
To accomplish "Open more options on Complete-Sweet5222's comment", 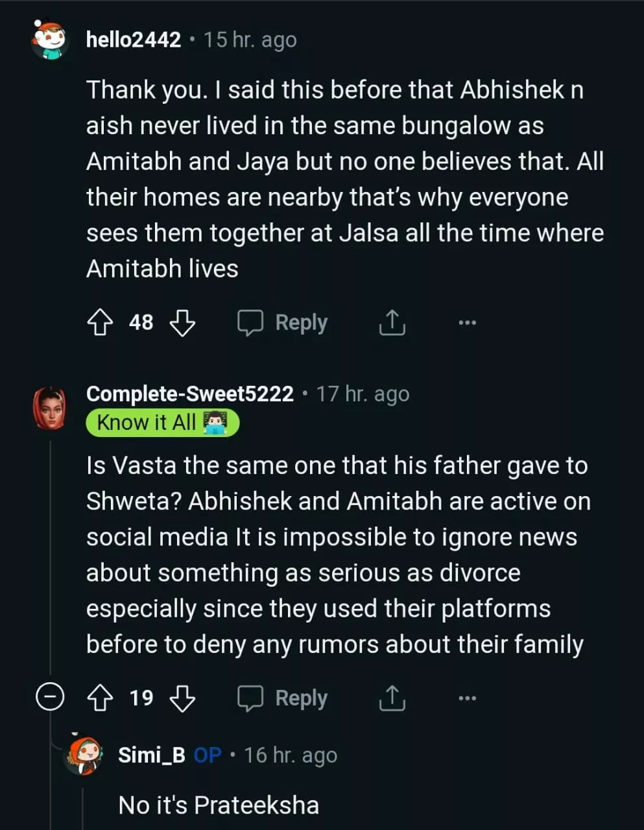I will 467,698.
